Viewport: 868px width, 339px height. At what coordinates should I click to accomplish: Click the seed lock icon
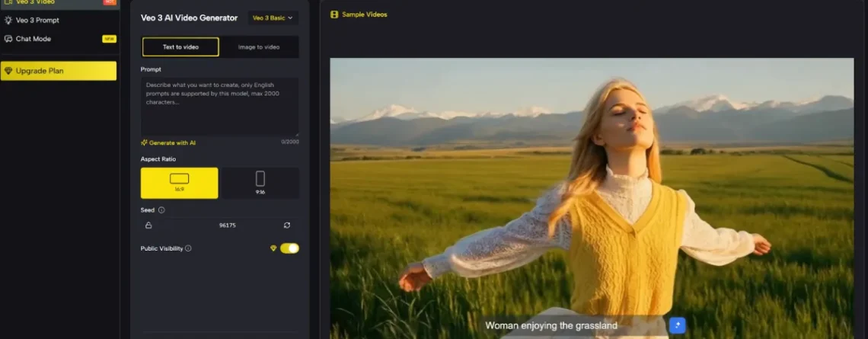[x=148, y=225]
